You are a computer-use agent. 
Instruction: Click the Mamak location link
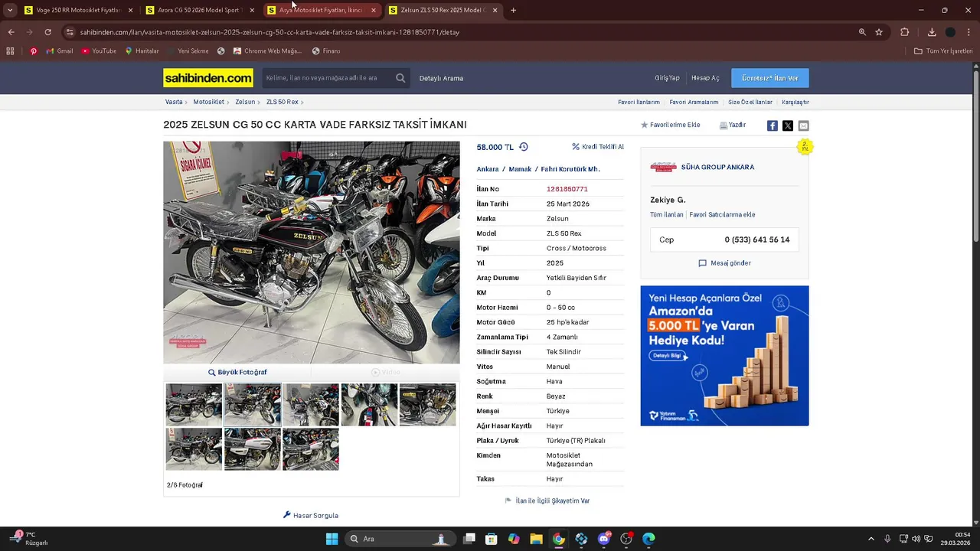click(x=520, y=169)
